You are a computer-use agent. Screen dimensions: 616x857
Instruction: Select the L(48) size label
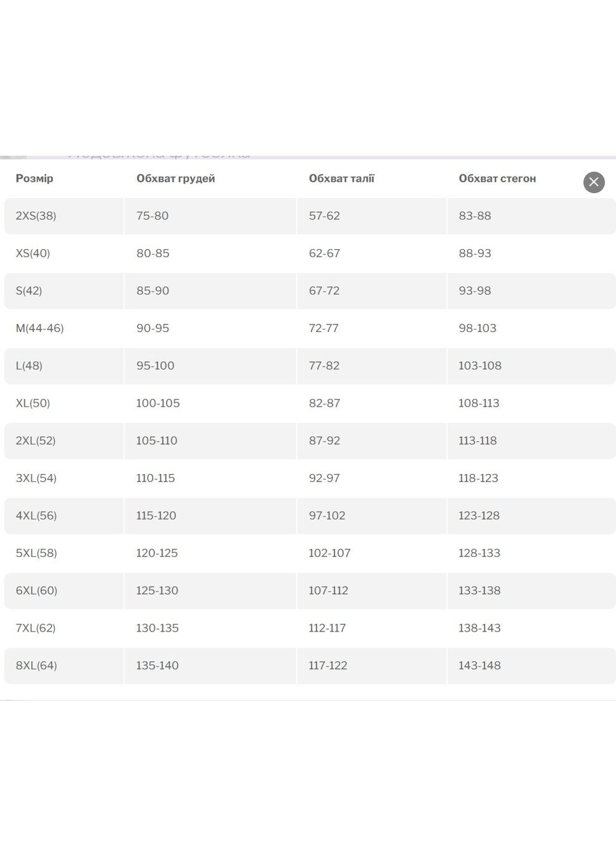29,366
